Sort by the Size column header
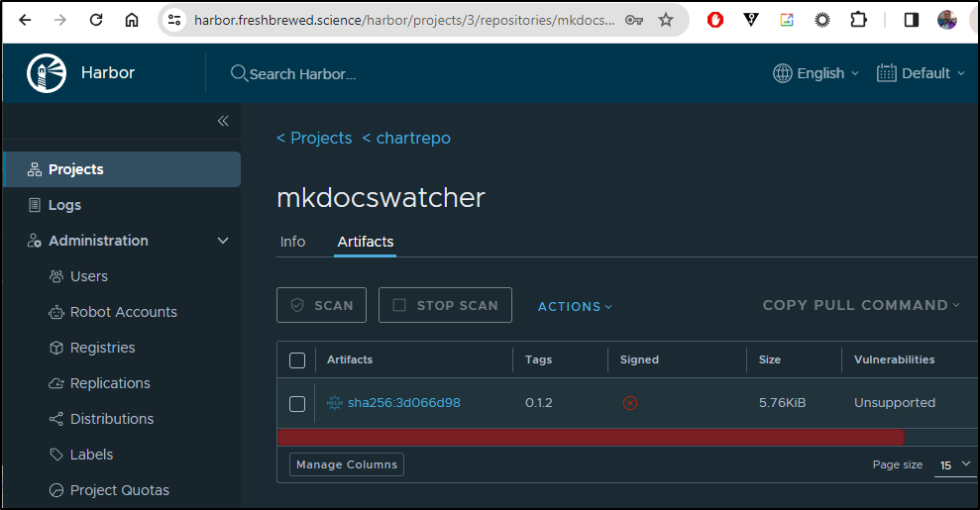The image size is (980, 510). [x=769, y=359]
